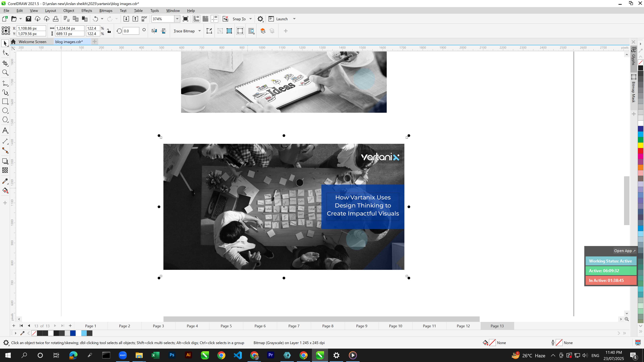This screenshot has width=644, height=362.
Task: Click the X position input field
Action: point(32,28)
